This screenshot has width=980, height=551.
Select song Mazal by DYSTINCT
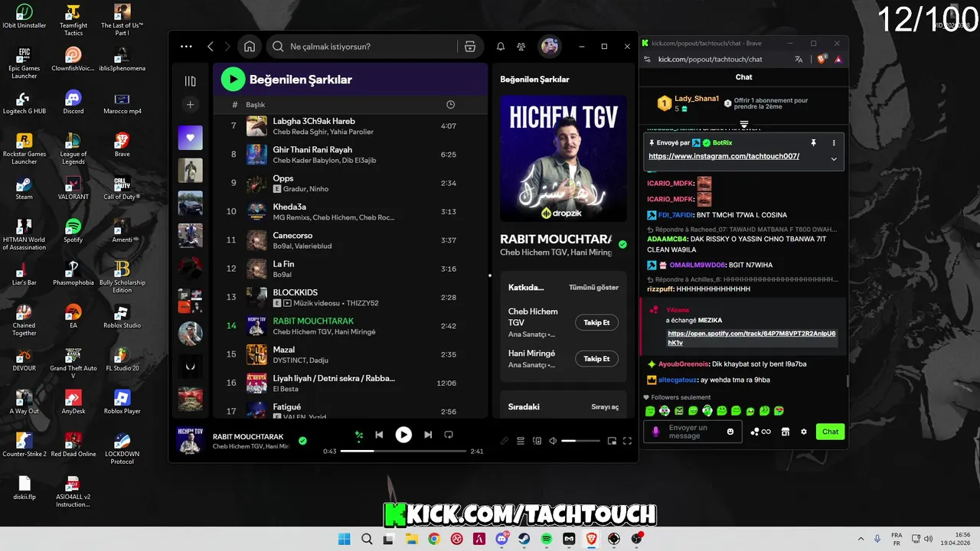351,354
